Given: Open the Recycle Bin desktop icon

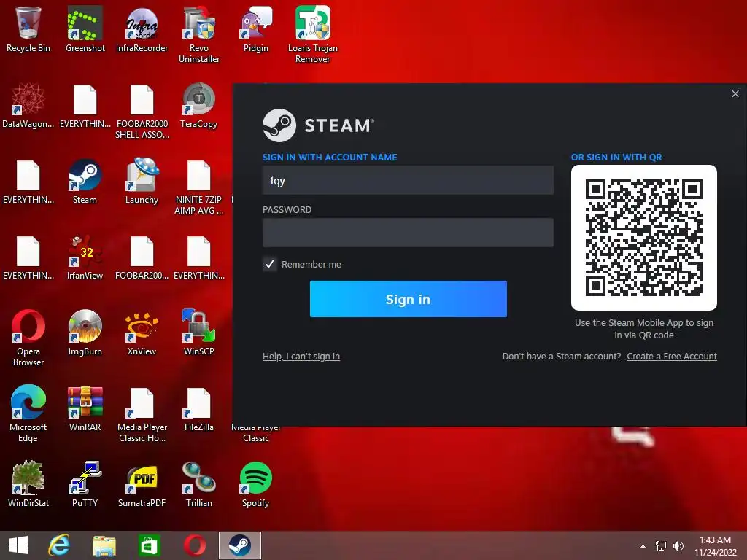Looking at the screenshot, I should click(28, 28).
